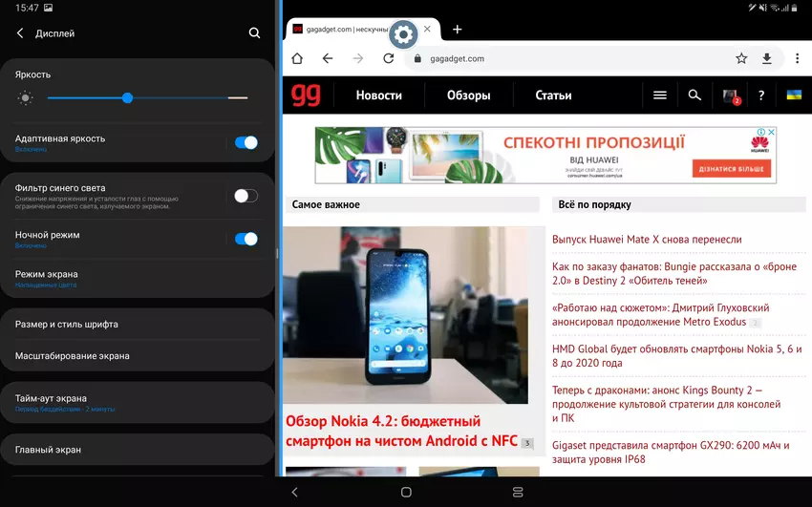Select the Обзоры menu item

click(468, 95)
